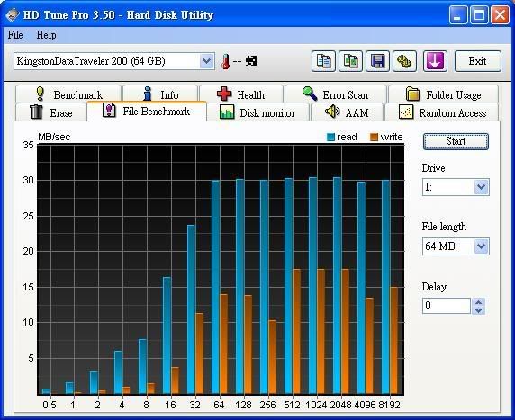Click the thermometer temperature icon

click(225, 61)
